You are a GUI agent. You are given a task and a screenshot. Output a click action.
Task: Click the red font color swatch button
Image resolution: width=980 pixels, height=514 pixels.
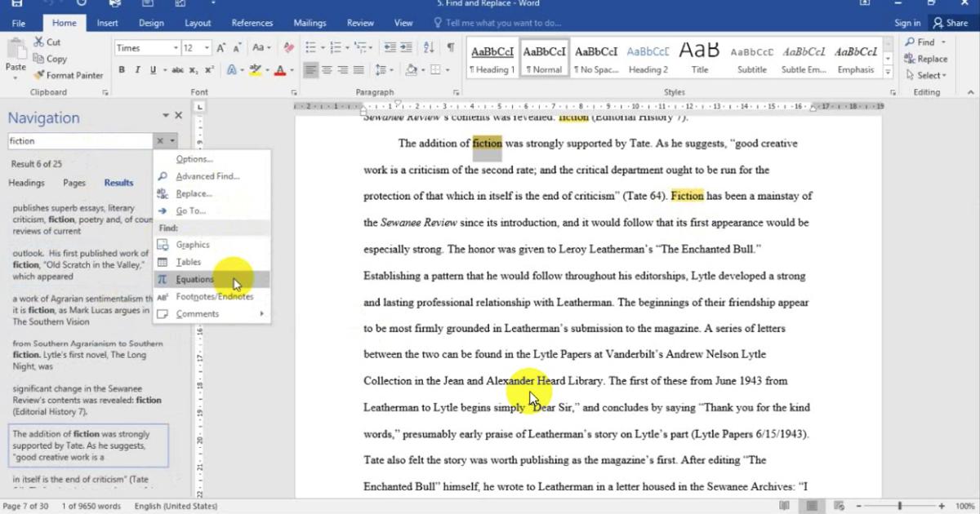point(280,70)
